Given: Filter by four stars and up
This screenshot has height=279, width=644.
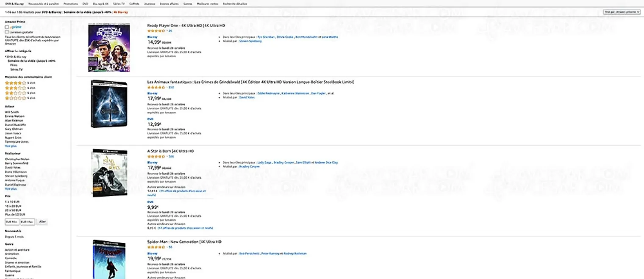Looking at the screenshot, I should point(15,83).
